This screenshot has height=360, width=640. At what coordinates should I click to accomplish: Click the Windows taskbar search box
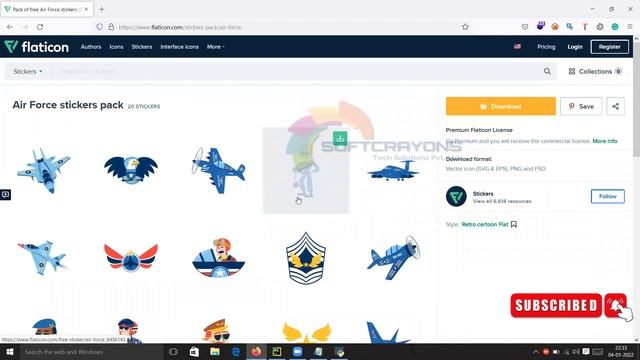pyautogui.click(x=91, y=351)
